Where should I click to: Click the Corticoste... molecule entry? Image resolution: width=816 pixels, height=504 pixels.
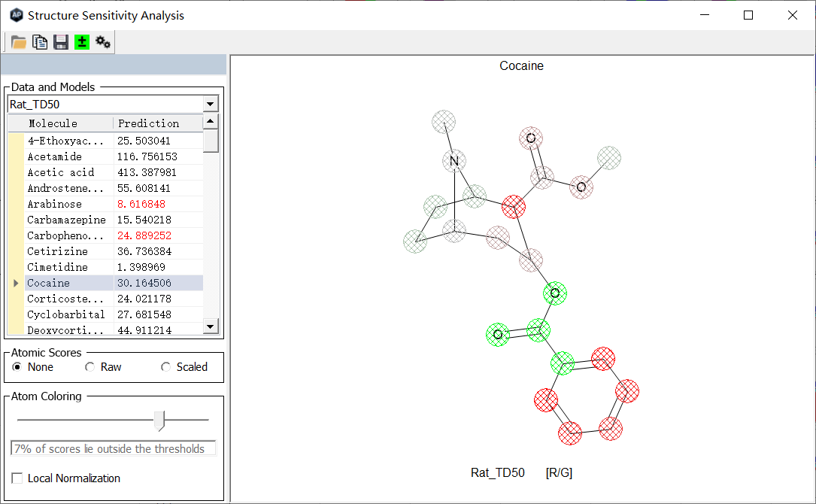click(65, 299)
